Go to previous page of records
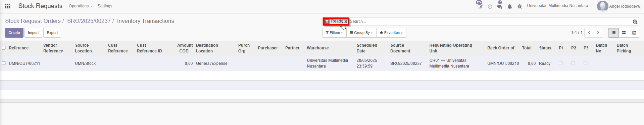The width and height of the screenshot is (644, 125). click(x=589, y=33)
